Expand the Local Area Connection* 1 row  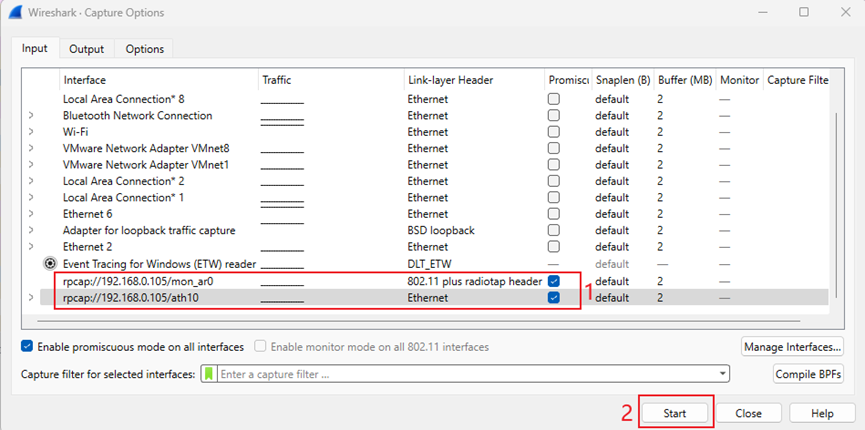click(31, 198)
